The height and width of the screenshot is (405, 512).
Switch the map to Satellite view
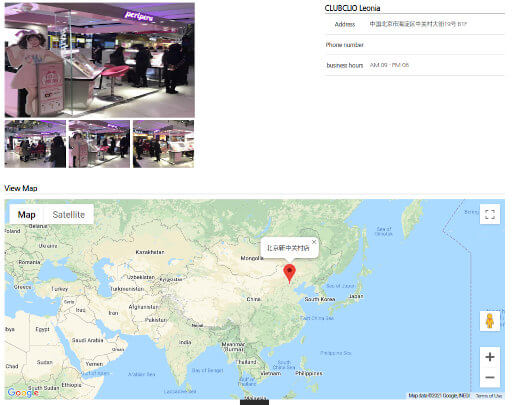pos(69,214)
